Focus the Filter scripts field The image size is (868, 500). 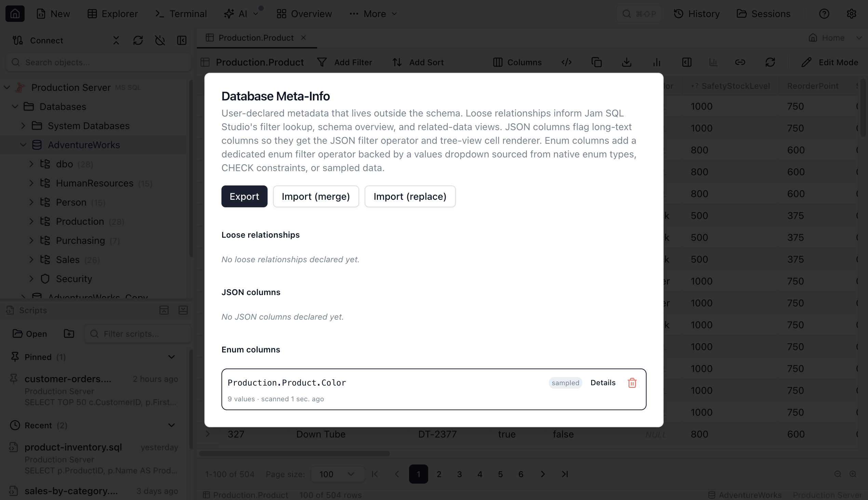pyautogui.click(x=137, y=334)
